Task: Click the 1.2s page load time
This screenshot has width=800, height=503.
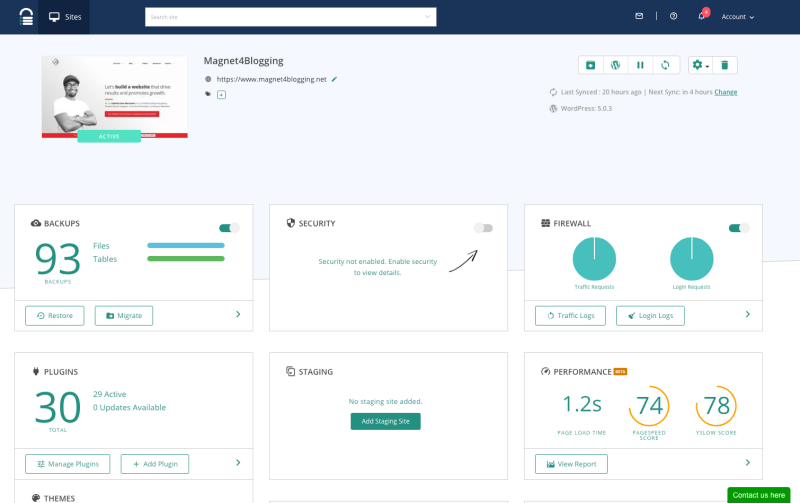Action: [582, 405]
